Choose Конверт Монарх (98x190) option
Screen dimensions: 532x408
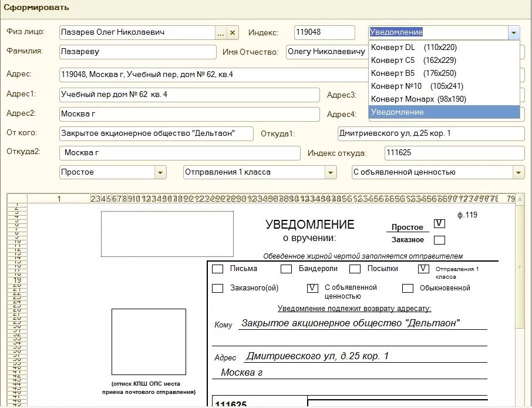click(444, 99)
